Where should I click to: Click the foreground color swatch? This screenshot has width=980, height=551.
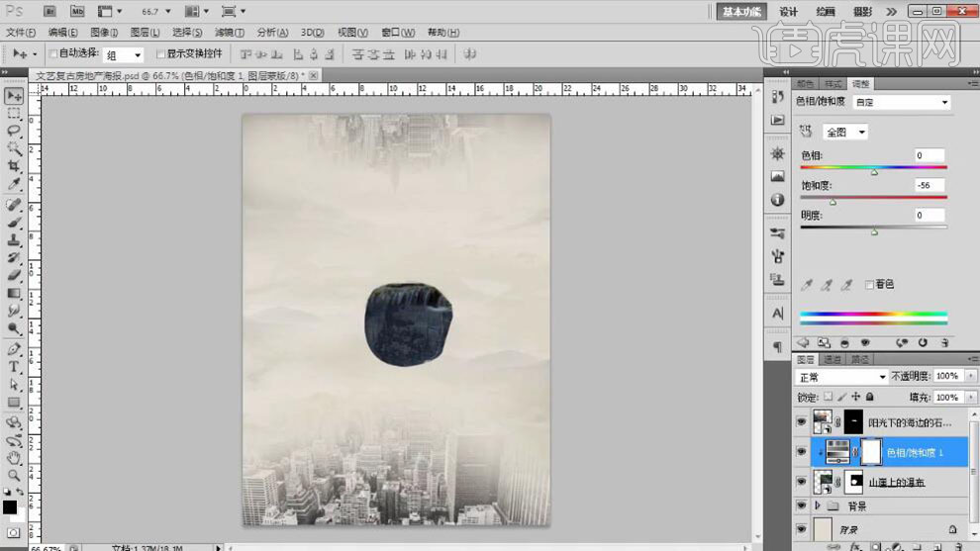tap(9, 506)
